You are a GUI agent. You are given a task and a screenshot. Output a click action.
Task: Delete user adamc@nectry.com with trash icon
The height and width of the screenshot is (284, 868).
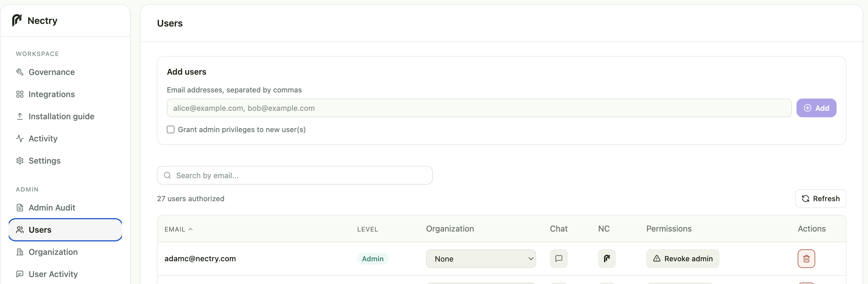806,259
